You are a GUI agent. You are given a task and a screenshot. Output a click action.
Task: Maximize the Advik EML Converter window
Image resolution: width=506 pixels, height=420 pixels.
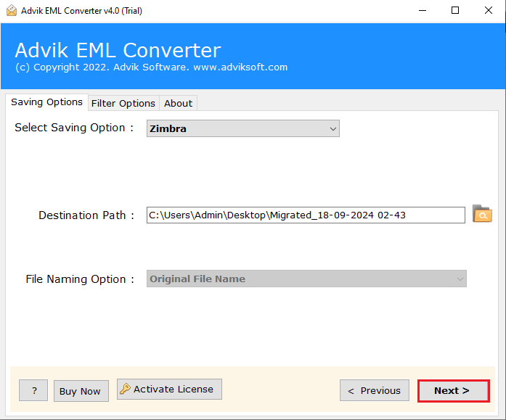click(x=455, y=11)
